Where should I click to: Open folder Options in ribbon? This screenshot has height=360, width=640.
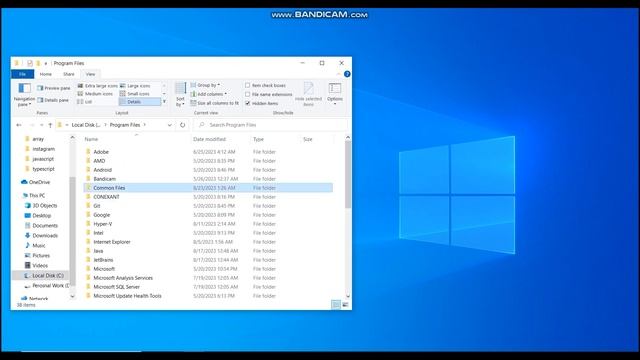click(x=335, y=94)
